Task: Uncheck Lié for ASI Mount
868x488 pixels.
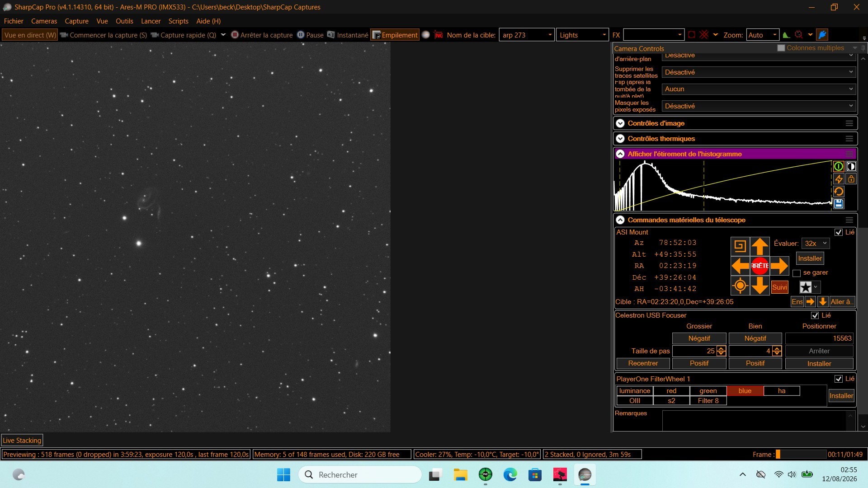Action: click(x=839, y=232)
